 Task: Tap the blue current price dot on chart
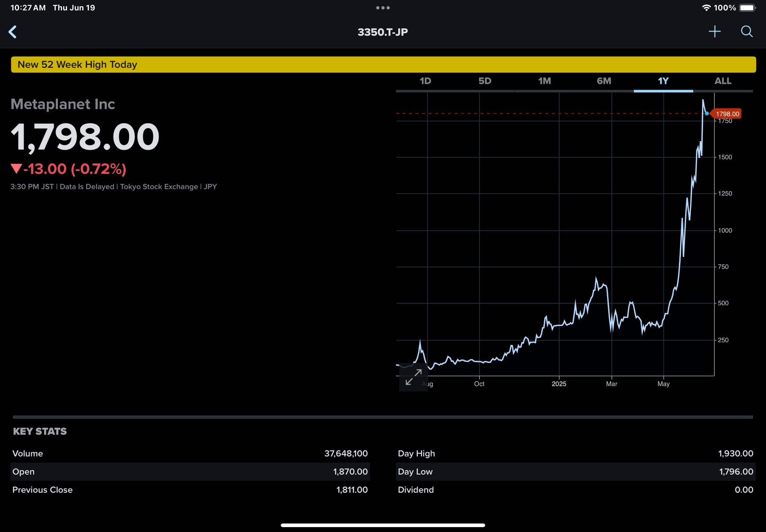(707, 113)
